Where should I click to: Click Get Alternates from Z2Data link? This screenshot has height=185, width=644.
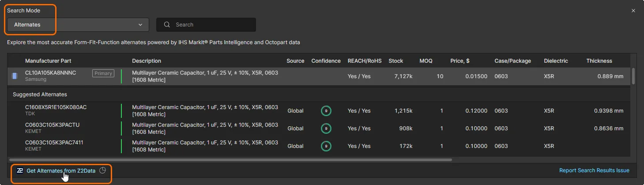tap(61, 170)
